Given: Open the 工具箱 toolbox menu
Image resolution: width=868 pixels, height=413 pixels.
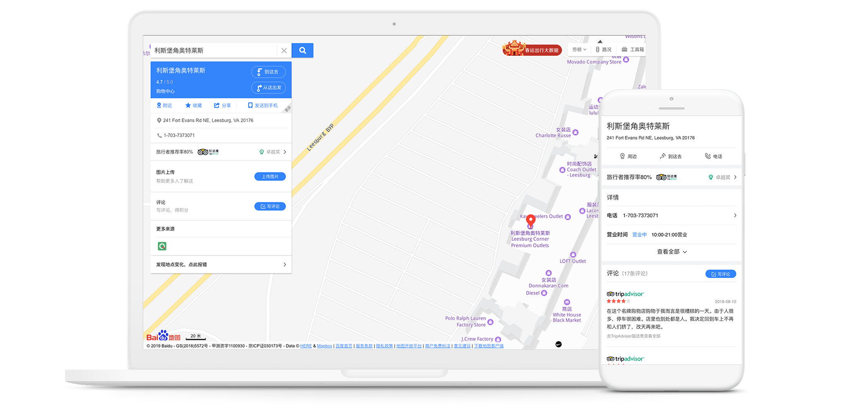Looking at the screenshot, I should click(x=633, y=50).
